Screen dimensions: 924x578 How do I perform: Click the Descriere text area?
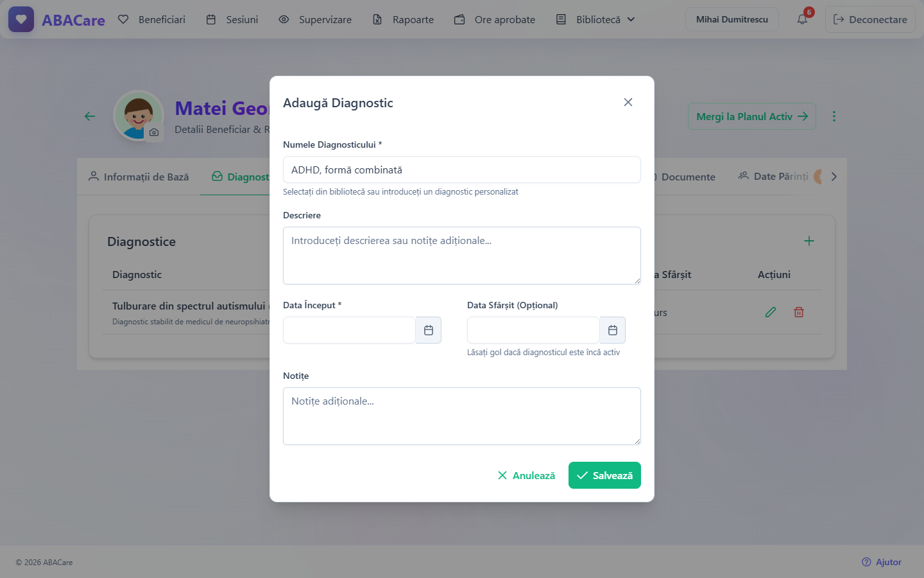tap(462, 256)
